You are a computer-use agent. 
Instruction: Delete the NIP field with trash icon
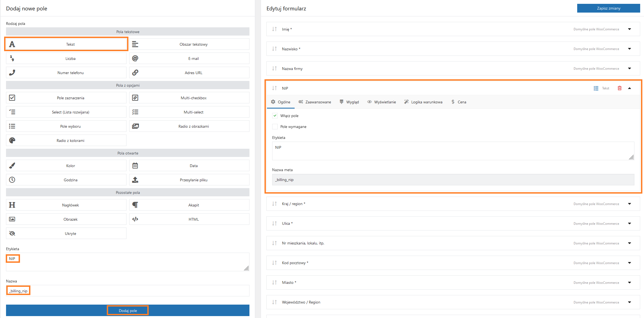click(619, 88)
